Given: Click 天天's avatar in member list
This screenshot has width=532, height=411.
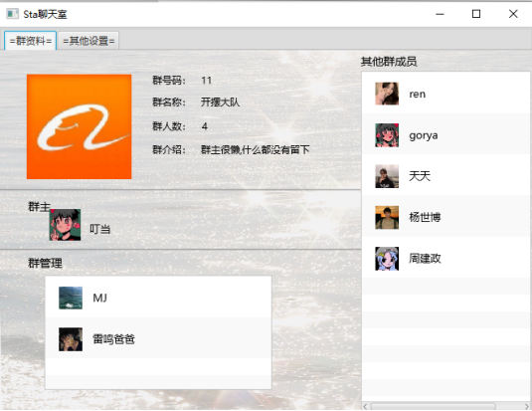Looking at the screenshot, I should click(x=387, y=176).
